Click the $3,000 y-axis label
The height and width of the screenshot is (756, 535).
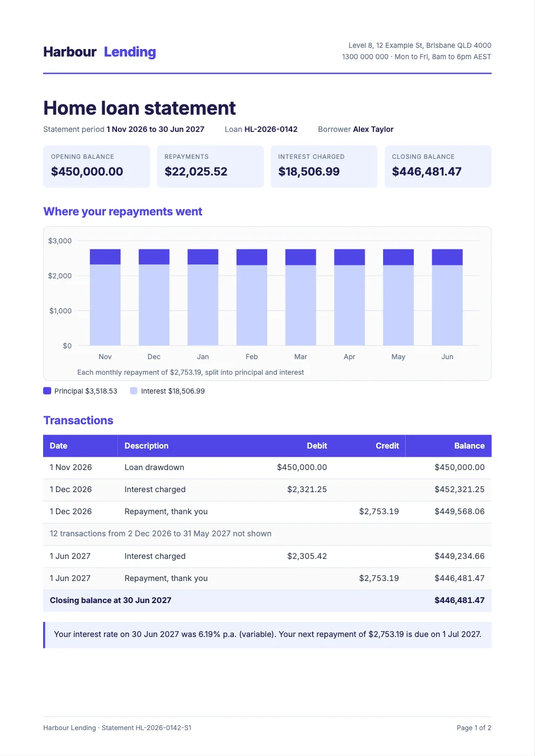[60, 241]
